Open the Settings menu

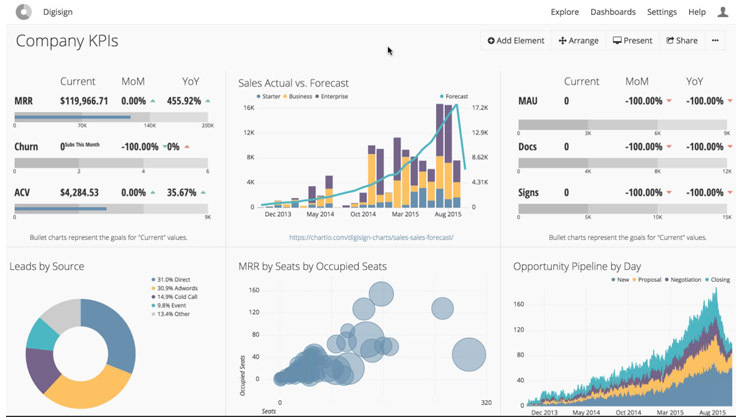pyautogui.click(x=662, y=12)
